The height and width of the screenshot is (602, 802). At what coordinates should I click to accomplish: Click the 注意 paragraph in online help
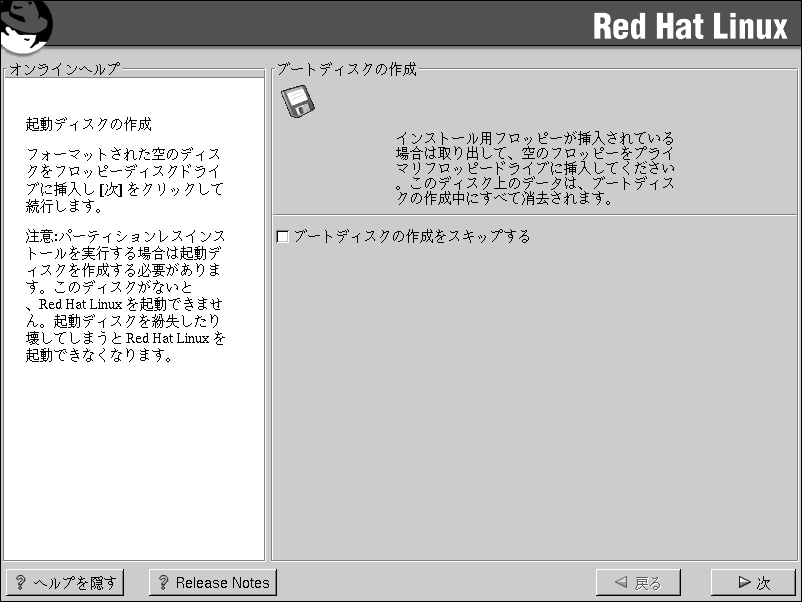126,296
